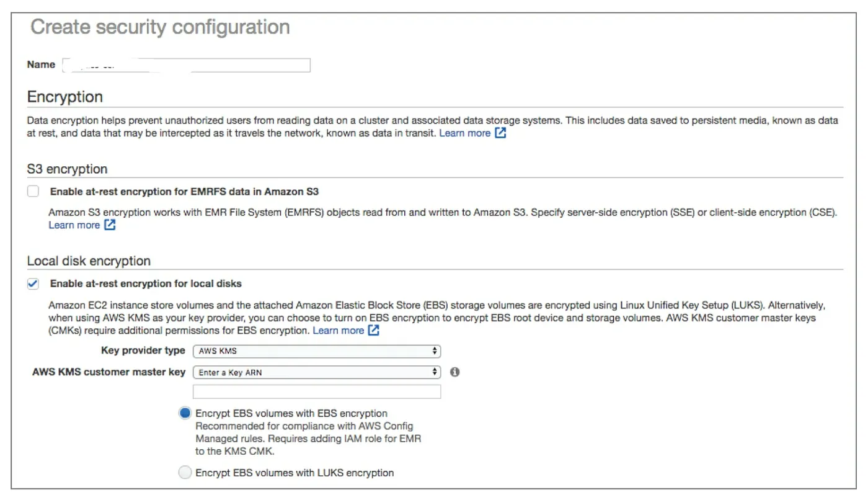
Task: Click the Name text input field
Action: click(x=186, y=65)
